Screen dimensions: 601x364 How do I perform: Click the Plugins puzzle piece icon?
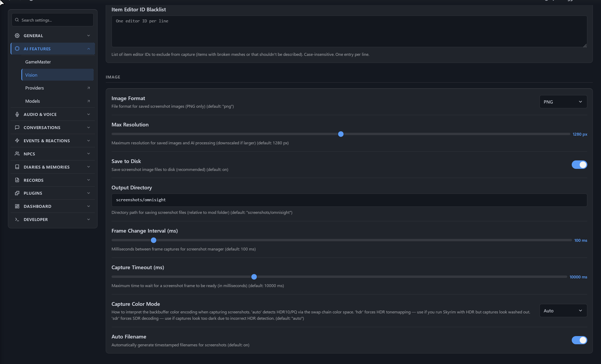coord(17,193)
